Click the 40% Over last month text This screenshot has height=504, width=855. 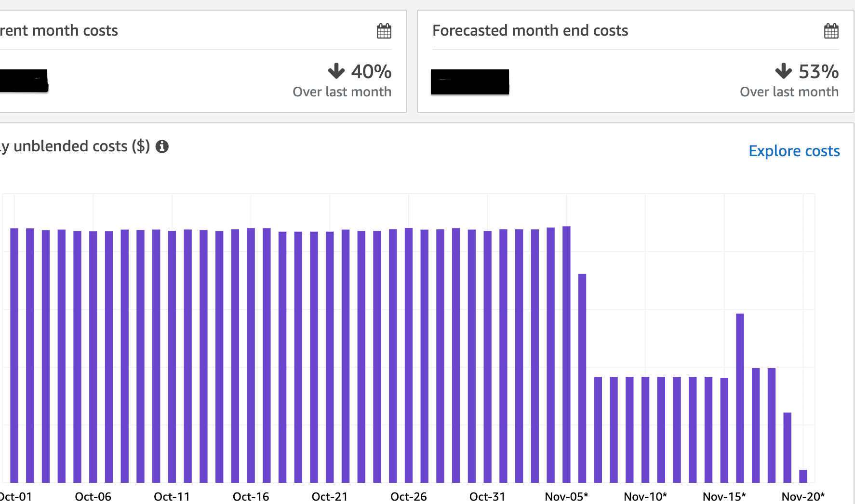click(342, 92)
